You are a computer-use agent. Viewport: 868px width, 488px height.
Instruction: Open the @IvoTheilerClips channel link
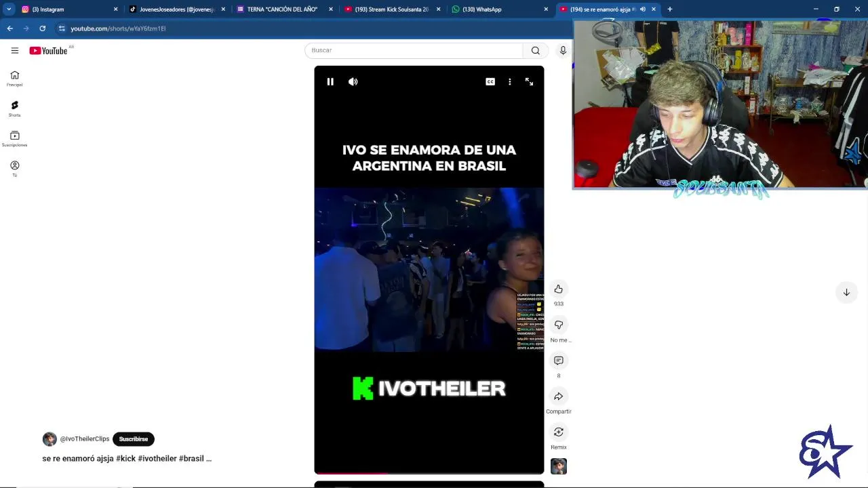pyautogui.click(x=85, y=439)
